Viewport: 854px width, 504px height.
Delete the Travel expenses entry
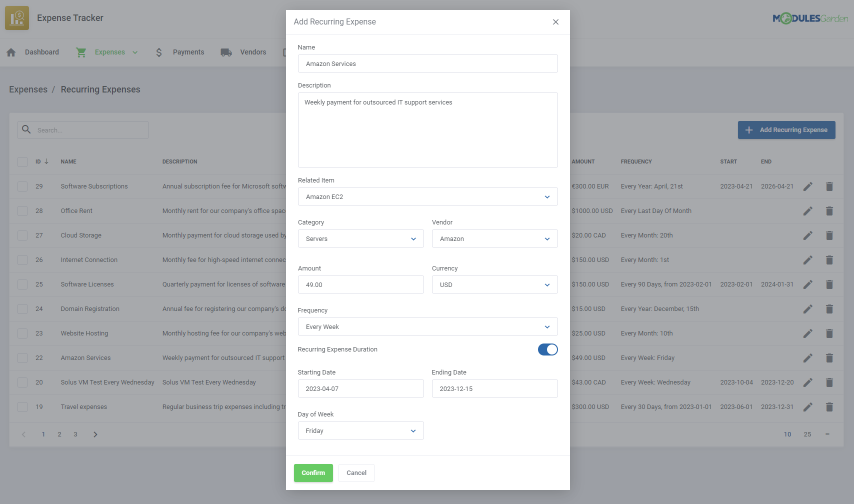point(829,406)
